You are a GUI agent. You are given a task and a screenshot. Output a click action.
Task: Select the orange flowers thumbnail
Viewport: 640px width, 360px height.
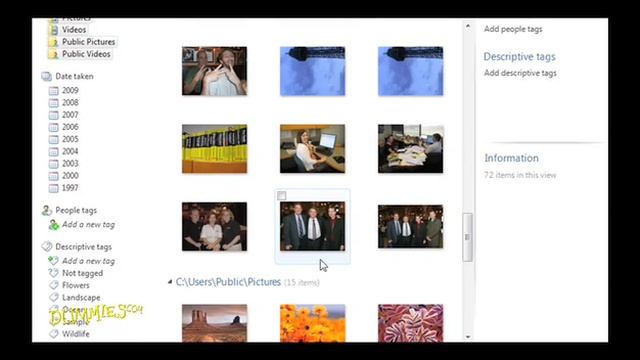(312, 323)
